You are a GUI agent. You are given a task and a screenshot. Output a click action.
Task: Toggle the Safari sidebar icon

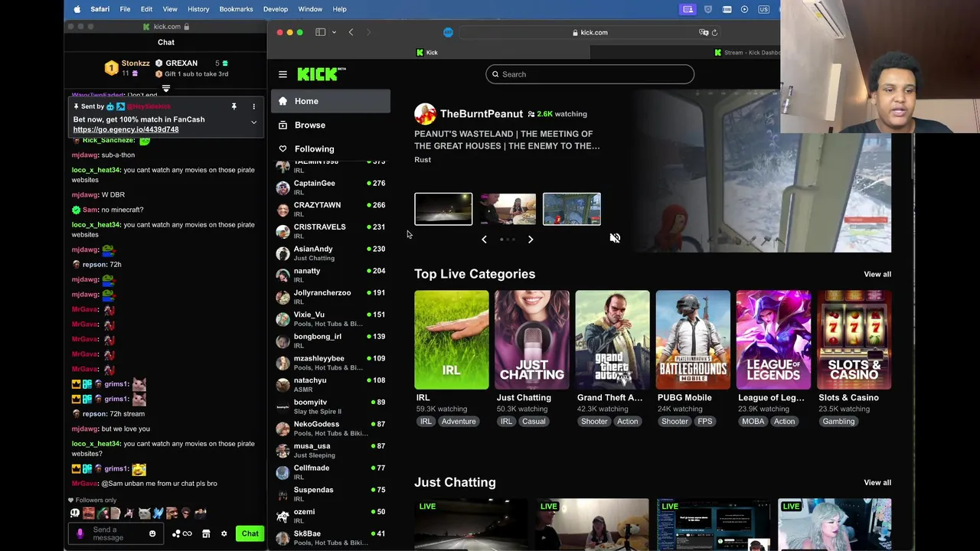coord(321,32)
